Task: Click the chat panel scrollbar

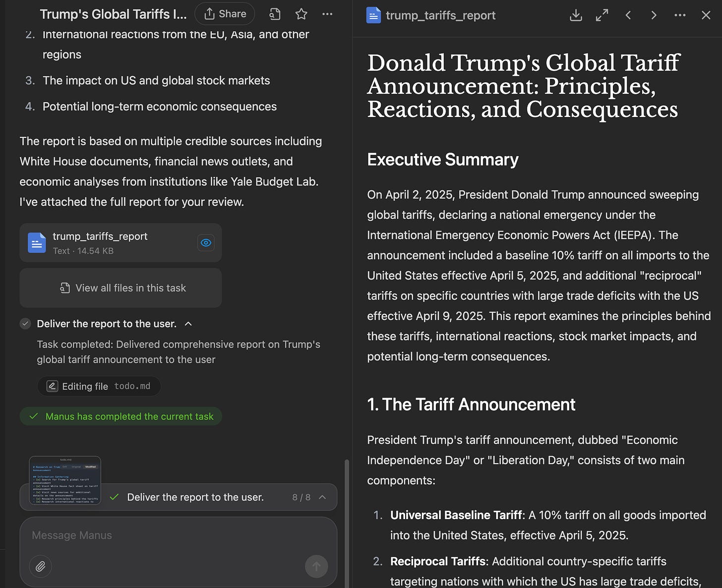Action: coord(347,523)
